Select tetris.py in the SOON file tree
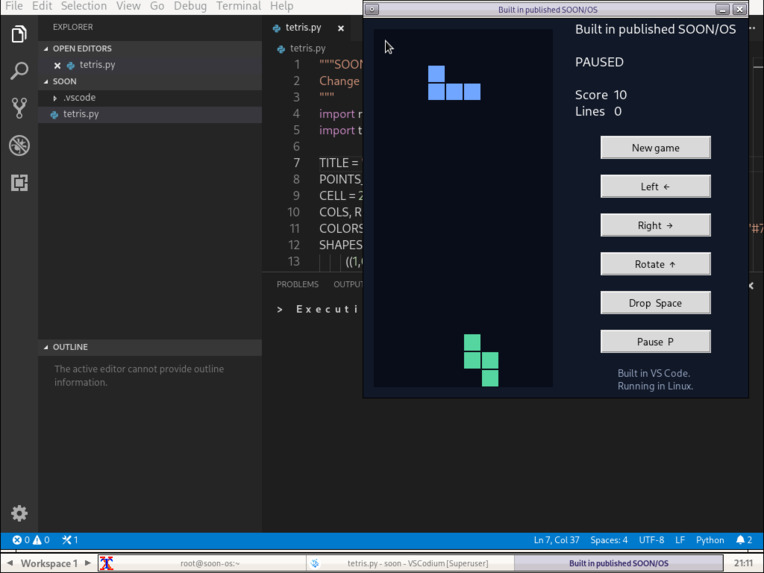Screen dimensions: 764x573 click(x=150, y=115)
